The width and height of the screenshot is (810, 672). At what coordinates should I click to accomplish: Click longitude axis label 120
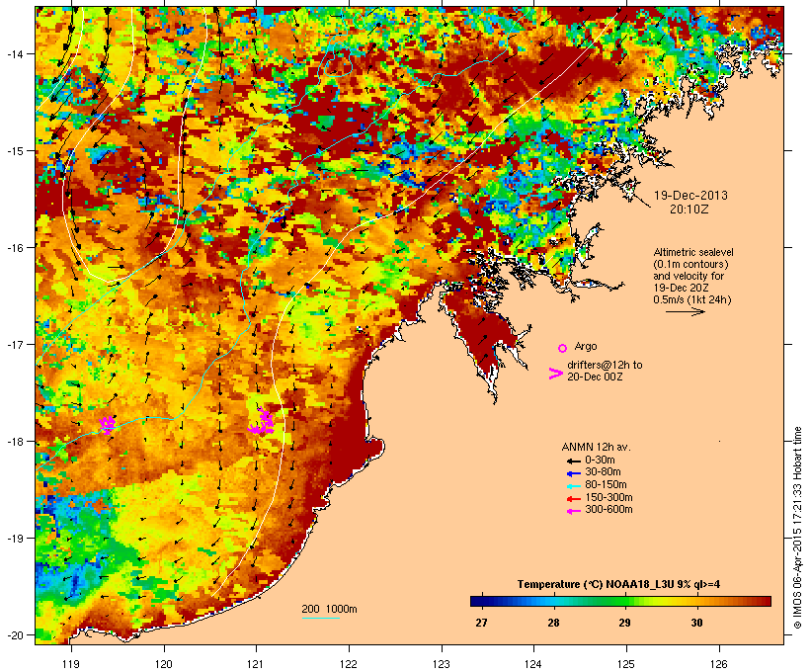164,664
